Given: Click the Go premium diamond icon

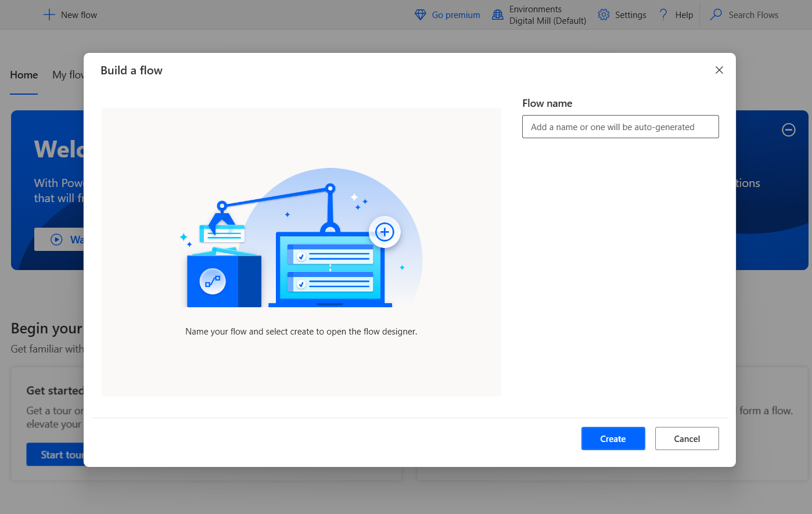Looking at the screenshot, I should [421, 15].
